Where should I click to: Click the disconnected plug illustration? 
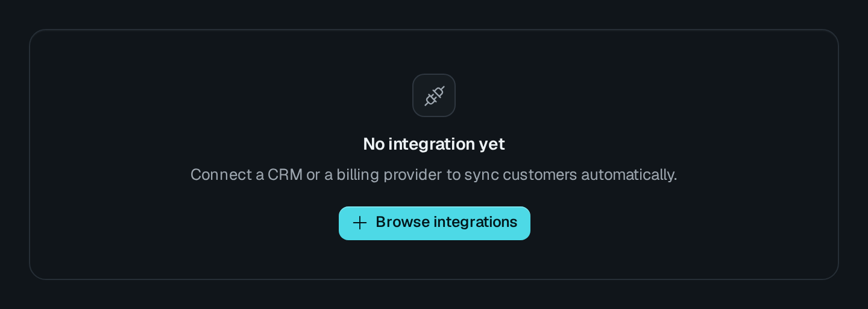(x=434, y=95)
